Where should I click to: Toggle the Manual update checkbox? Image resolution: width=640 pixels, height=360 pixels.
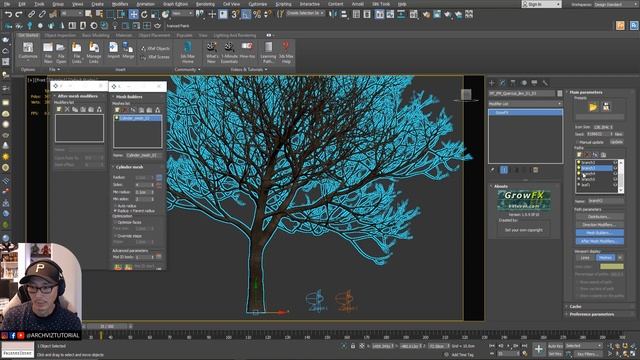577,142
